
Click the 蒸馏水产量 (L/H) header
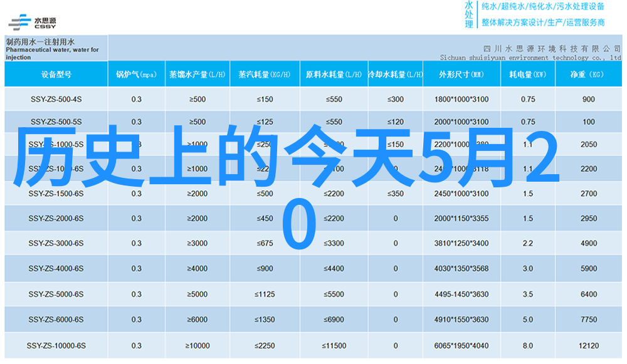[198, 74]
